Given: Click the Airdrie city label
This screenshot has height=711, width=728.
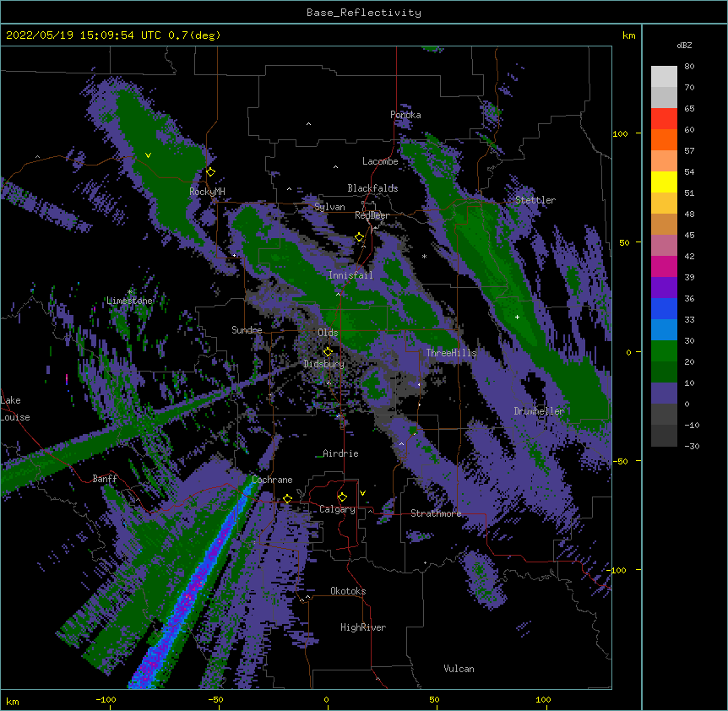Looking at the screenshot, I should [340, 453].
